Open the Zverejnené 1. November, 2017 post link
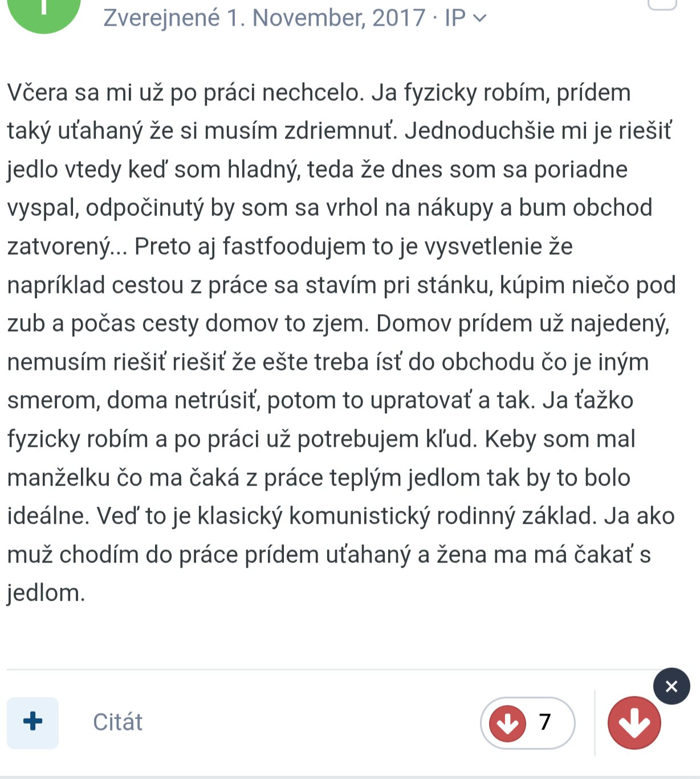This screenshot has width=700, height=779. (264, 18)
